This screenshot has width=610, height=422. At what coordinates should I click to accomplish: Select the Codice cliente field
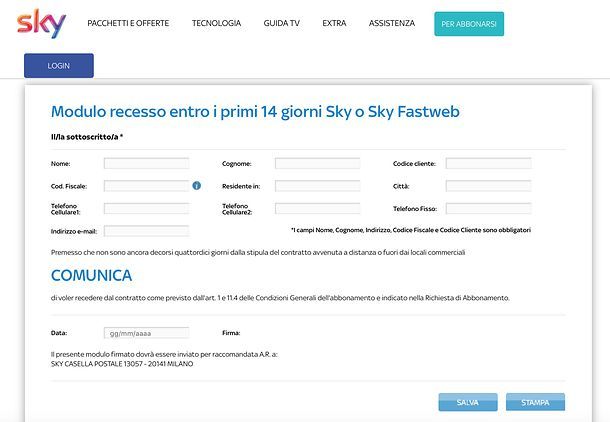coord(488,163)
